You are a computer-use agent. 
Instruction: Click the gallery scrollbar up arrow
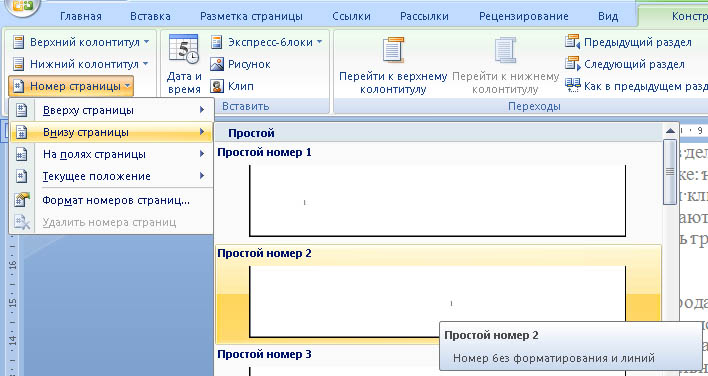click(670, 131)
